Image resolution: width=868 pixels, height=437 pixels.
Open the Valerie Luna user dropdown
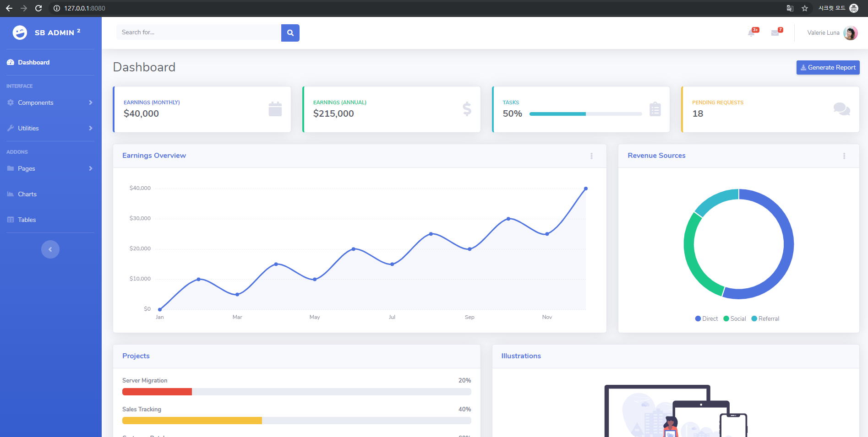coord(832,33)
